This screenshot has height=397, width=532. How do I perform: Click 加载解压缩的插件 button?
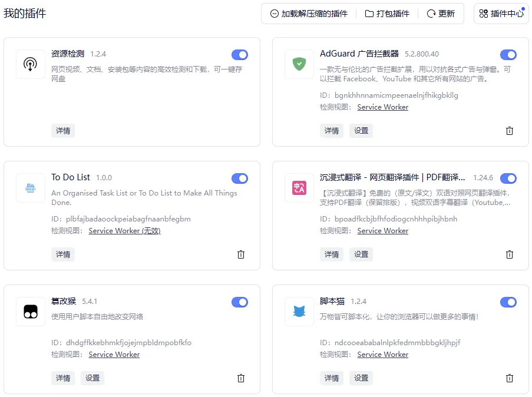point(309,14)
